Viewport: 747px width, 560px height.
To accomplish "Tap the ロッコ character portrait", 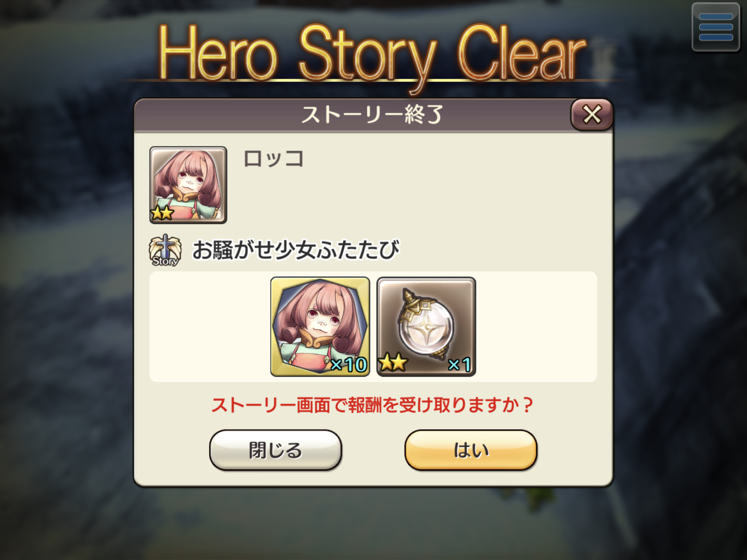I will click(x=188, y=185).
